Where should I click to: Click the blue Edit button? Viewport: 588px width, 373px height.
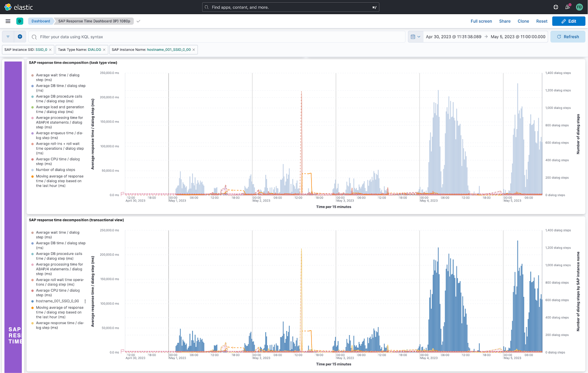(569, 21)
